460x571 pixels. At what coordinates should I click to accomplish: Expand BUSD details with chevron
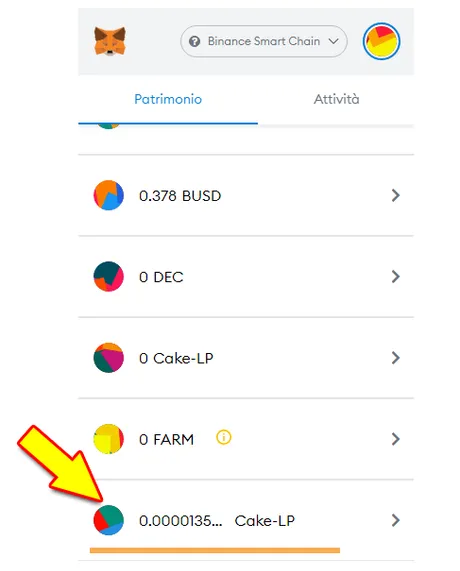[x=396, y=196]
